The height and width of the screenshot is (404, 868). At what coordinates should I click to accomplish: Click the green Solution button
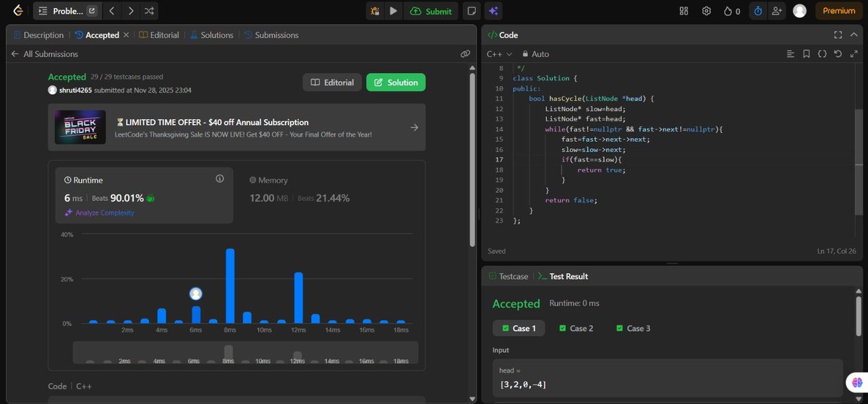point(396,82)
